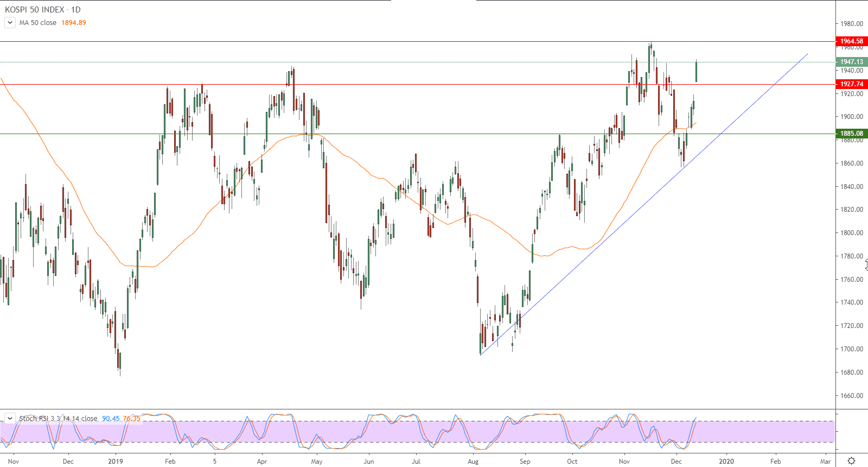The width and height of the screenshot is (868, 467).
Task: Collapse the Stoch RSI indicator legend
Action: 10,418
